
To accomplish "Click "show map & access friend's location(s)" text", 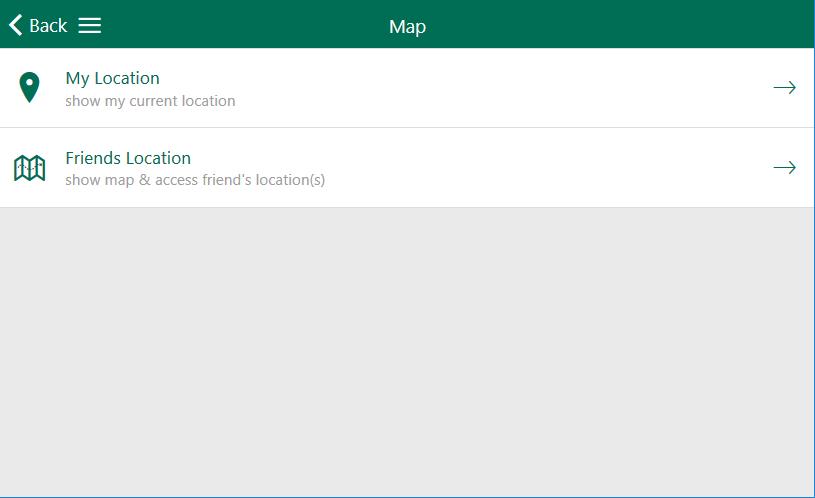I will pos(195,180).
